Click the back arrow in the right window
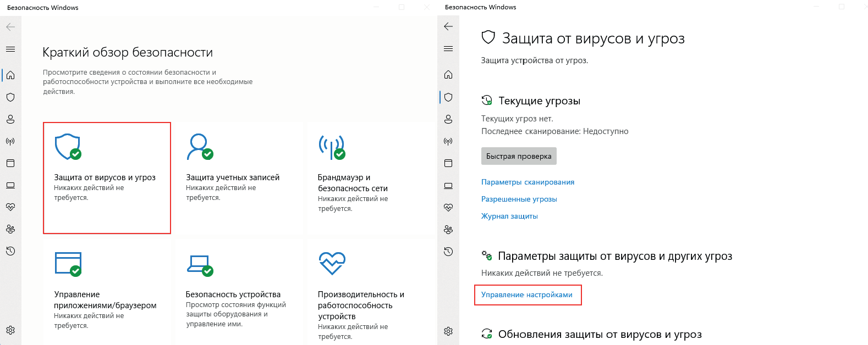The width and height of the screenshot is (868, 345). coord(448,26)
